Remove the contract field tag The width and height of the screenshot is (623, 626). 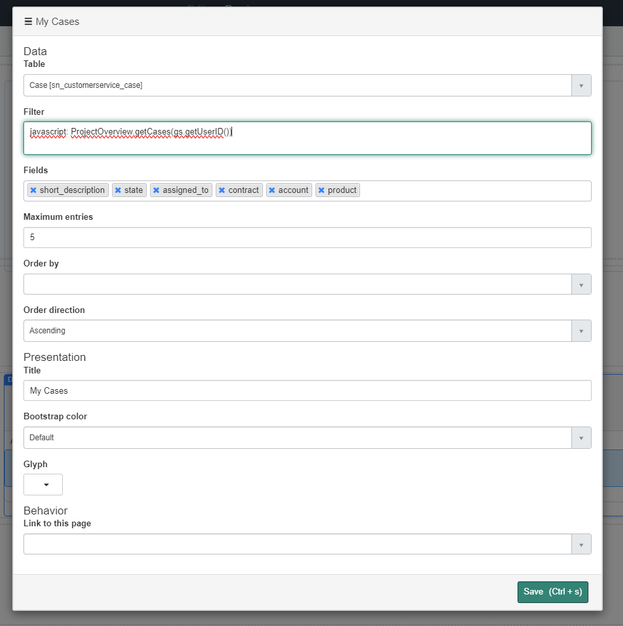[x=222, y=190]
